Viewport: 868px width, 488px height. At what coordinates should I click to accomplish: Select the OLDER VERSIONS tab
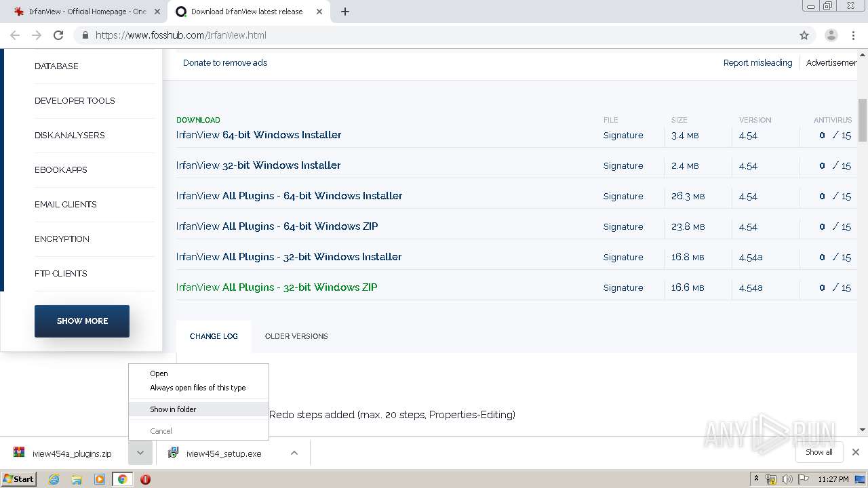click(x=296, y=336)
